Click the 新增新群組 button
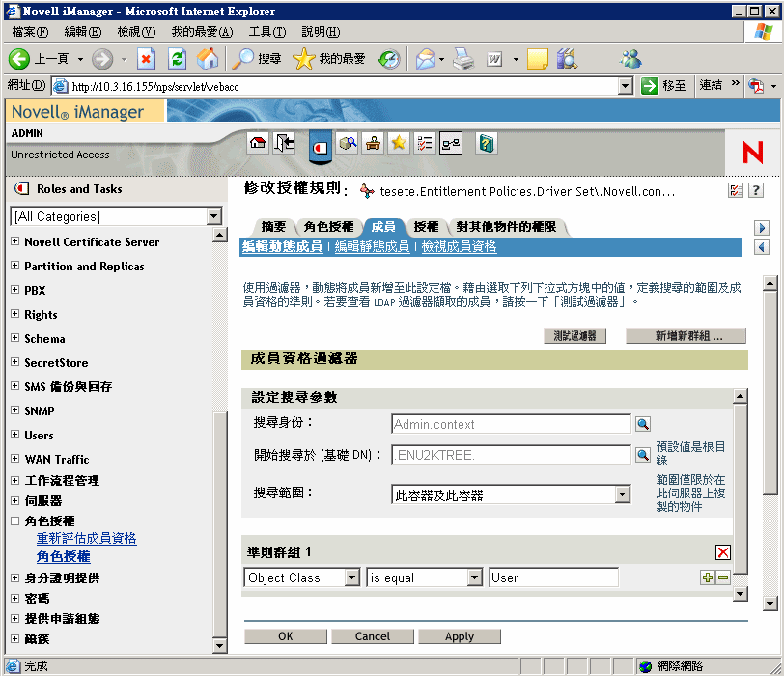The width and height of the screenshot is (784, 676). tap(686, 336)
